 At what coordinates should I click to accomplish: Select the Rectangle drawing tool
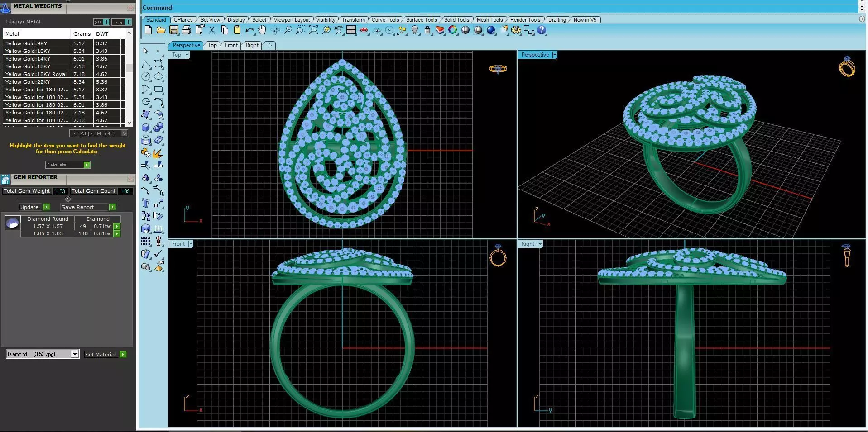click(x=158, y=89)
